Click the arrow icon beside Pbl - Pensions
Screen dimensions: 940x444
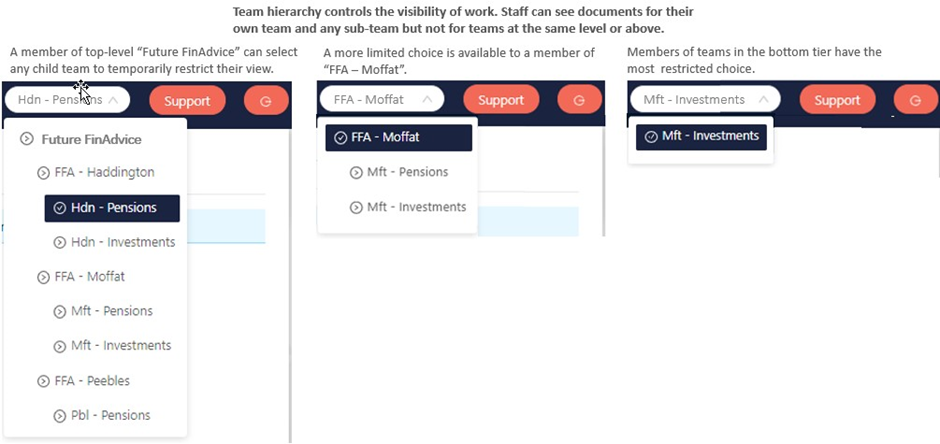[59, 416]
